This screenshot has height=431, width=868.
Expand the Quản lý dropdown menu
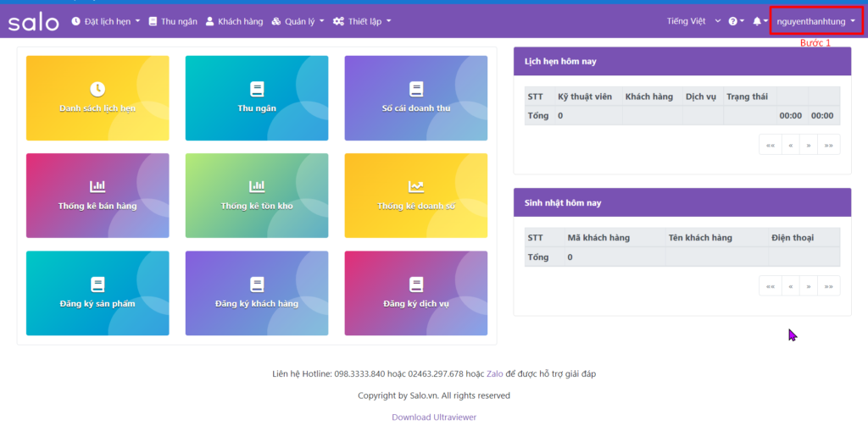click(298, 21)
